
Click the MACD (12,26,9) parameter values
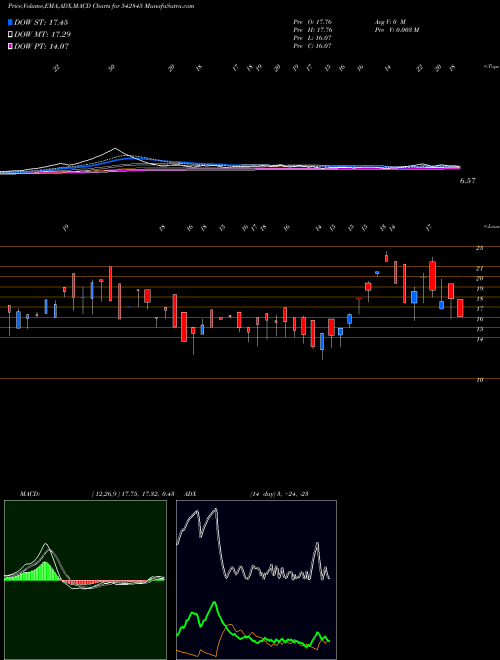point(133,494)
